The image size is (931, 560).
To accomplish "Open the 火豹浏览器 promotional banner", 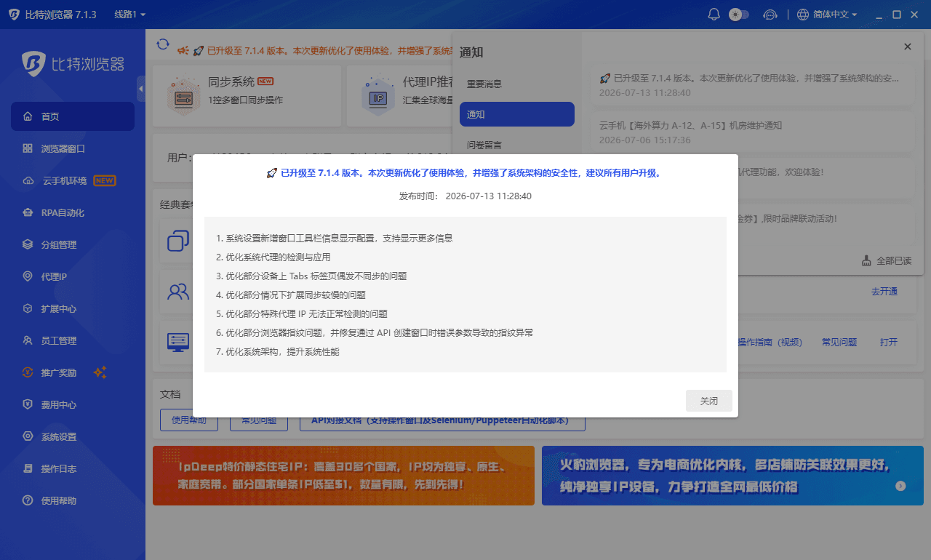I will (732, 476).
